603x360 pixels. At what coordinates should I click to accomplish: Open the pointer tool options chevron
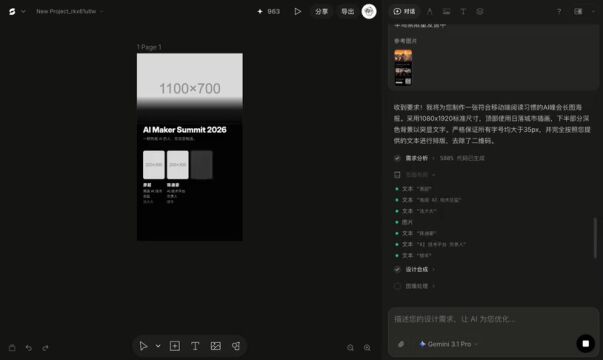[x=158, y=346]
